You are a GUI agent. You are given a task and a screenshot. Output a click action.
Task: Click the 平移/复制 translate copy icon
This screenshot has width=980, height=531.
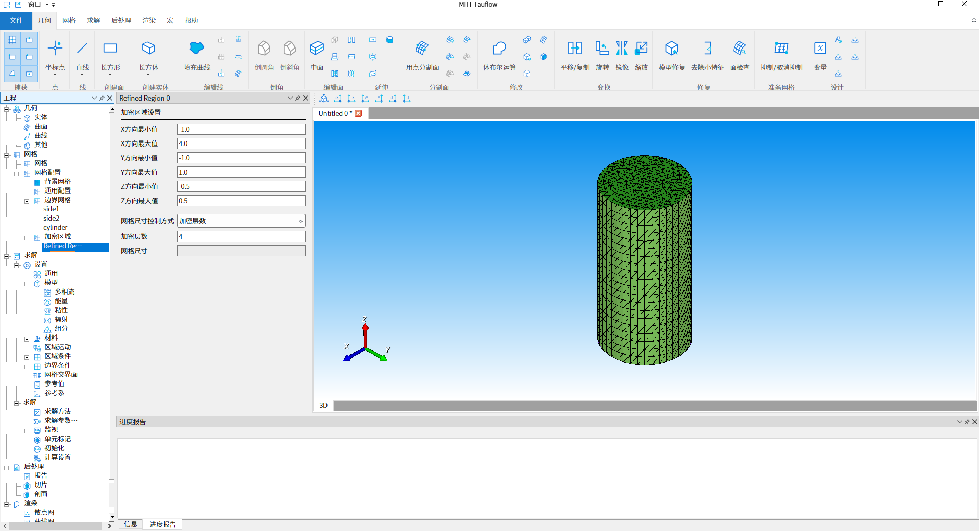[574, 49]
